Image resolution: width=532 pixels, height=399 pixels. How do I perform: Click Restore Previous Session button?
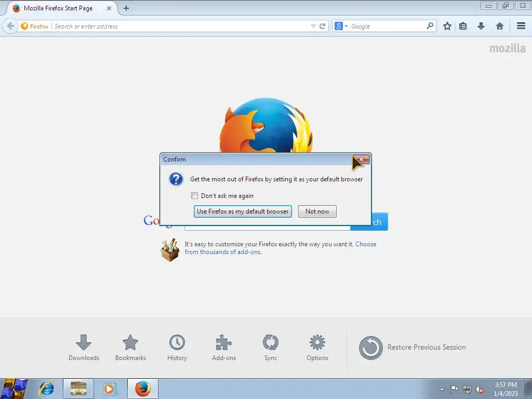tap(412, 348)
